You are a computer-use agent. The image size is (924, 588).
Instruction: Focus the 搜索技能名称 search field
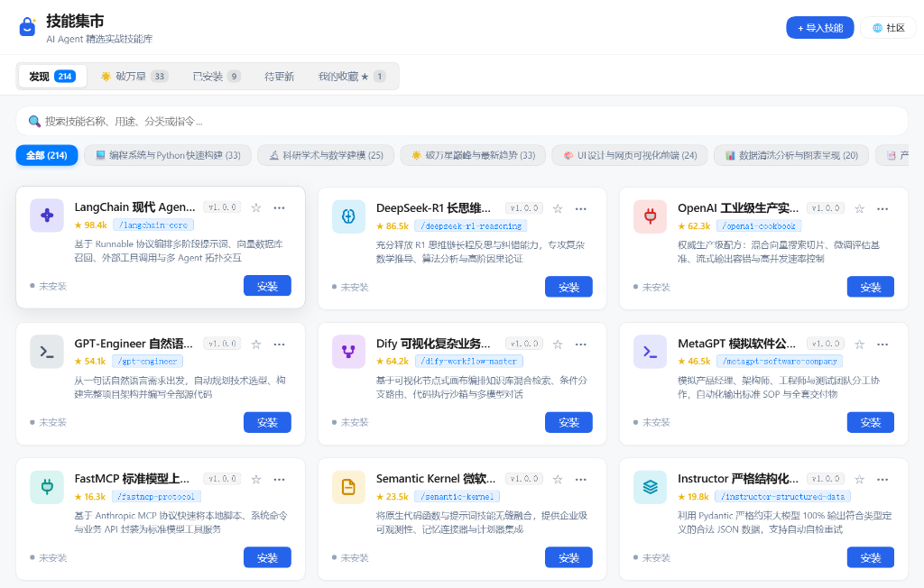(461, 122)
